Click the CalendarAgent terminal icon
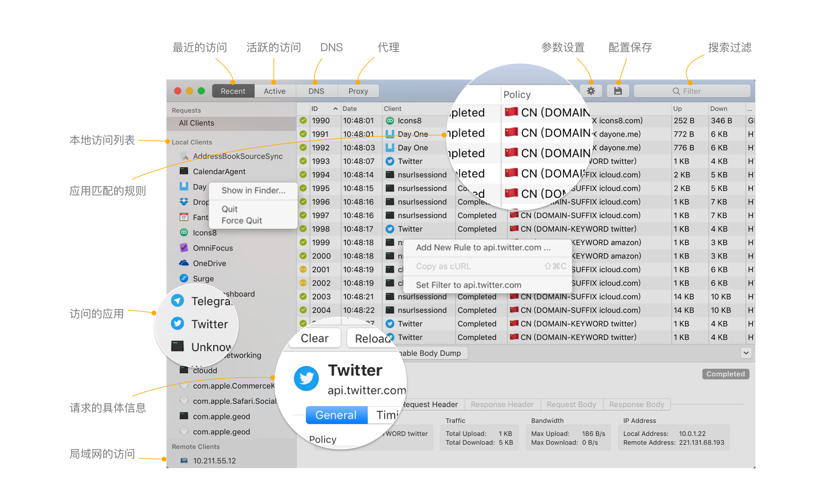824x504 pixels. point(184,171)
